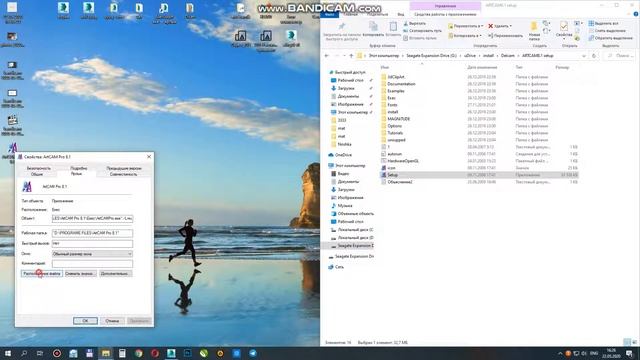Confirm the Properties dialog with OK

[x=85, y=321]
